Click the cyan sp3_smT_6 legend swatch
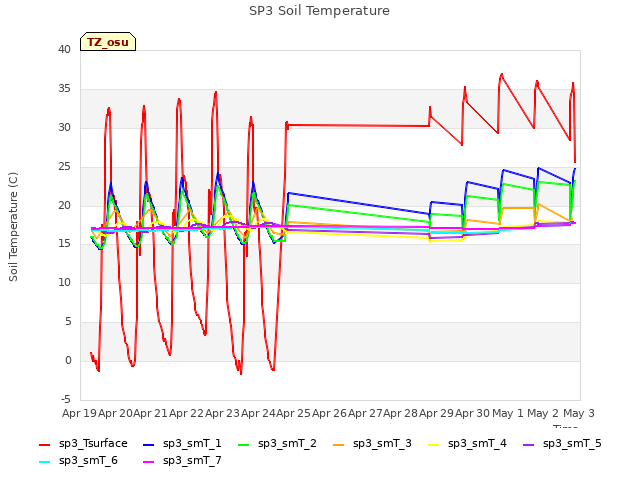 (44, 462)
